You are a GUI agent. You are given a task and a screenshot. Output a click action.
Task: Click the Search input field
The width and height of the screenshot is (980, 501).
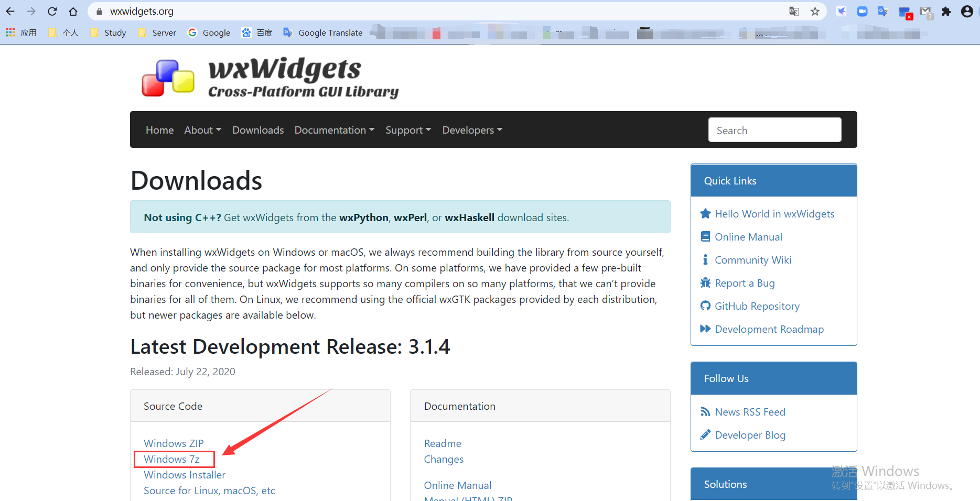click(774, 130)
